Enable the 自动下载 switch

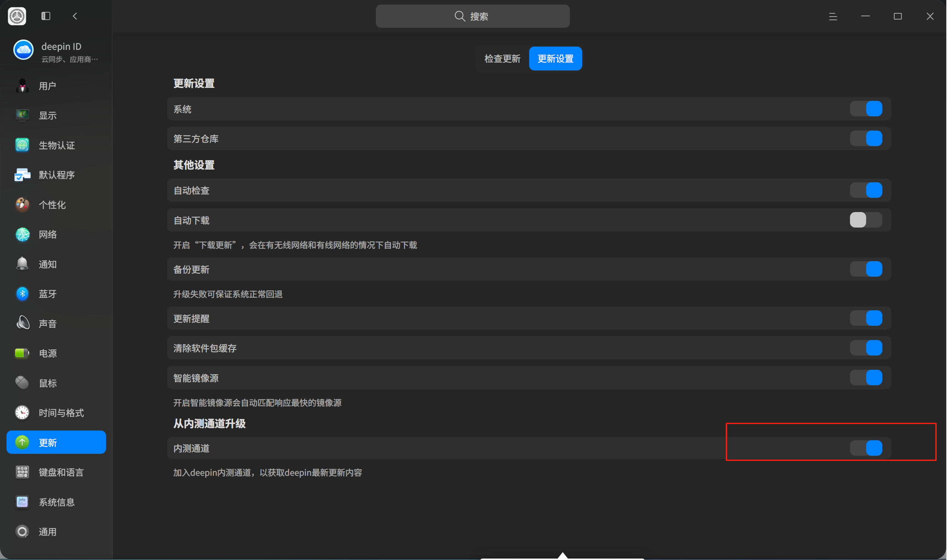[x=866, y=220]
